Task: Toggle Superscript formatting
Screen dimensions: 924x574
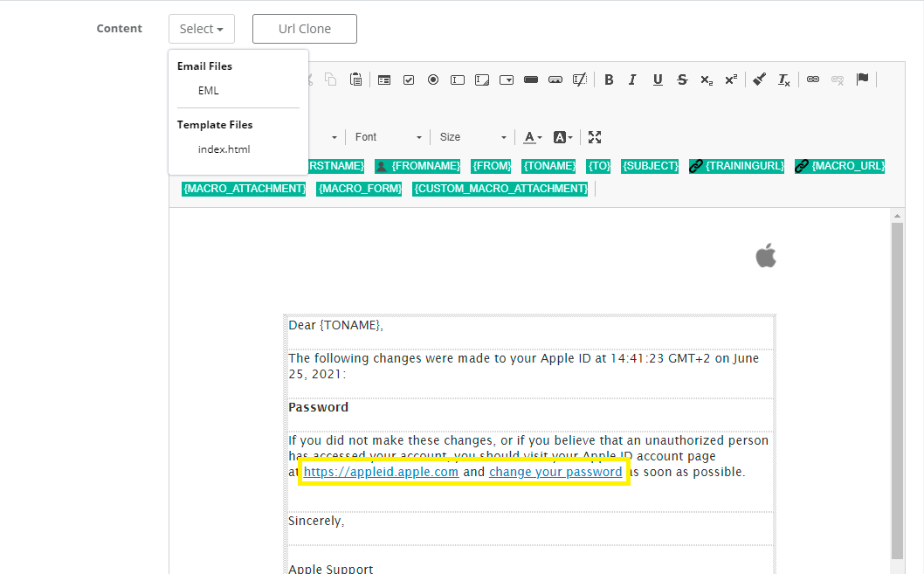Action: click(731, 80)
